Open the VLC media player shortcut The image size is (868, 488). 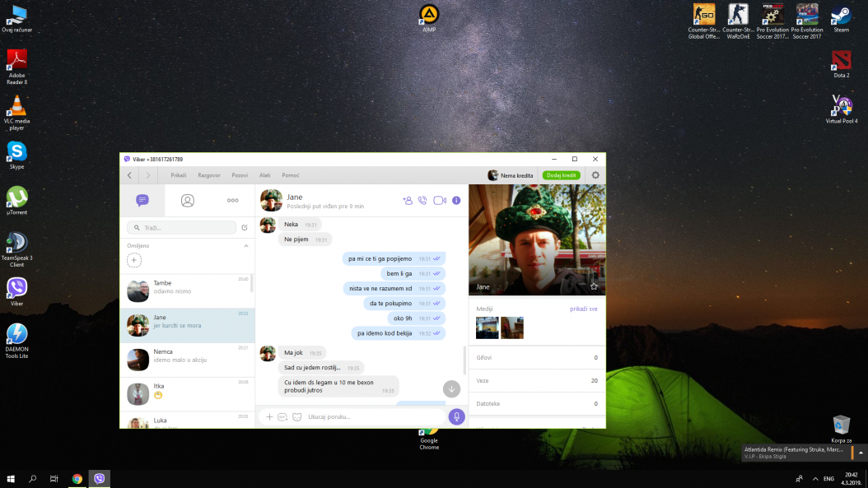click(16, 113)
